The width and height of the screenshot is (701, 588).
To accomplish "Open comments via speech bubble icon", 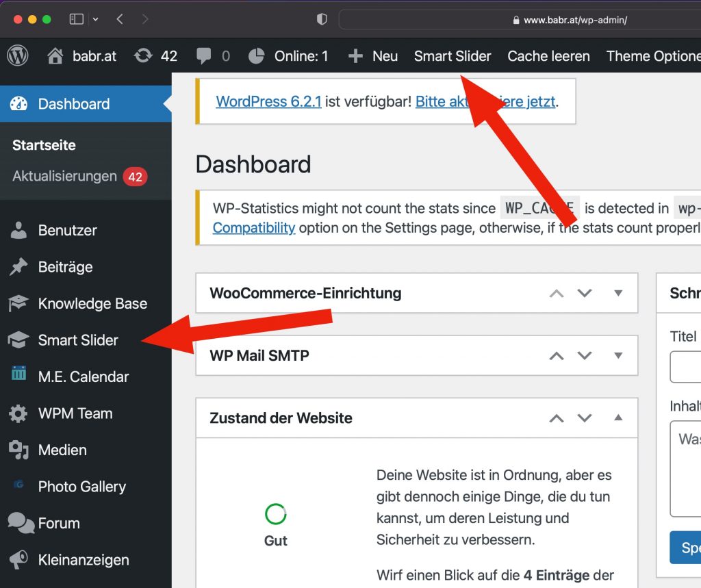I will click(203, 56).
